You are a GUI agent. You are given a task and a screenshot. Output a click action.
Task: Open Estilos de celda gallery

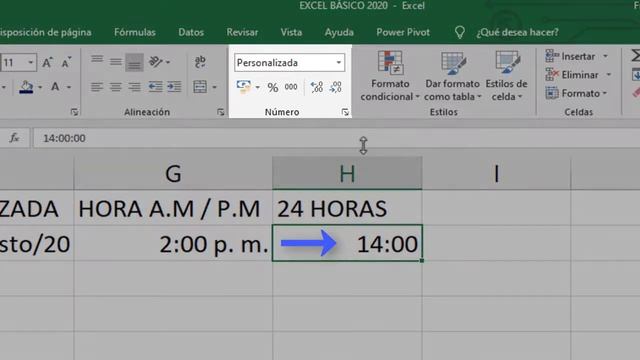[x=507, y=76]
